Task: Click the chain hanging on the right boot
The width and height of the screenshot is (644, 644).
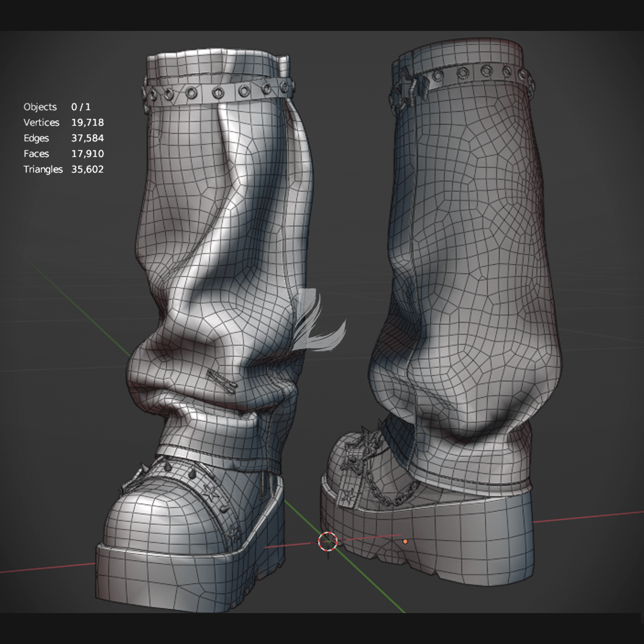Action: tap(394, 493)
